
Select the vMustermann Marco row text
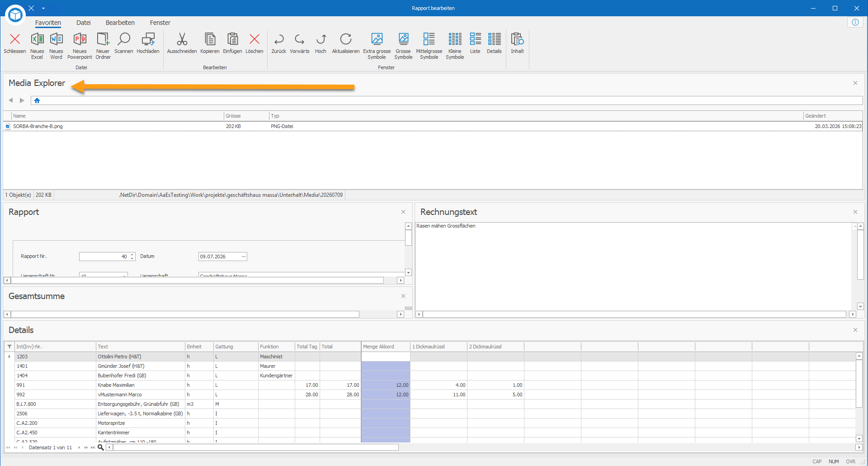[120, 395]
